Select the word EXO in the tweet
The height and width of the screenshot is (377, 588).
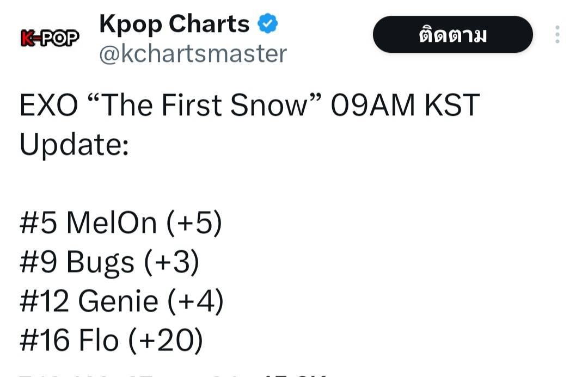[49, 105]
